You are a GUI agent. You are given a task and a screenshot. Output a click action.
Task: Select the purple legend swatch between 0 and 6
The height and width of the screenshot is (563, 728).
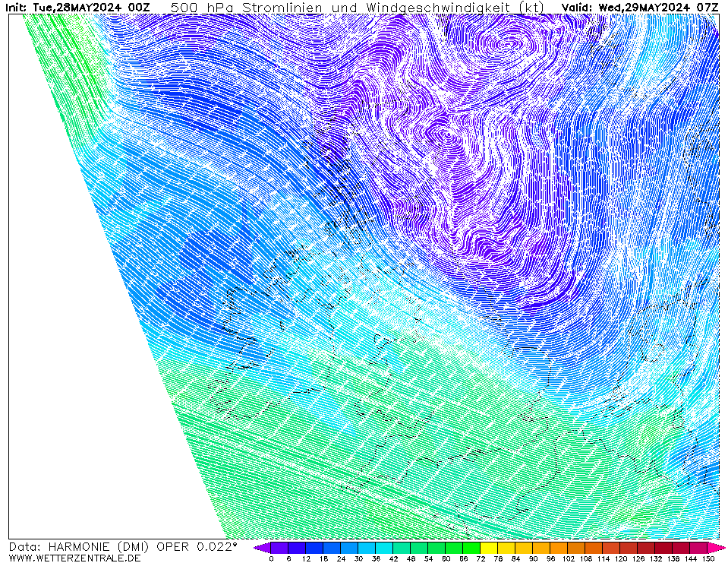[279, 548]
